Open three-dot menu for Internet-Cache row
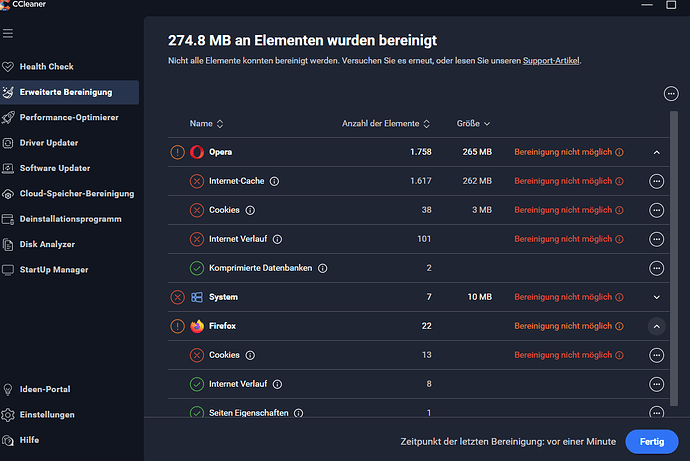Viewport: 690px width, 461px height. [656, 181]
